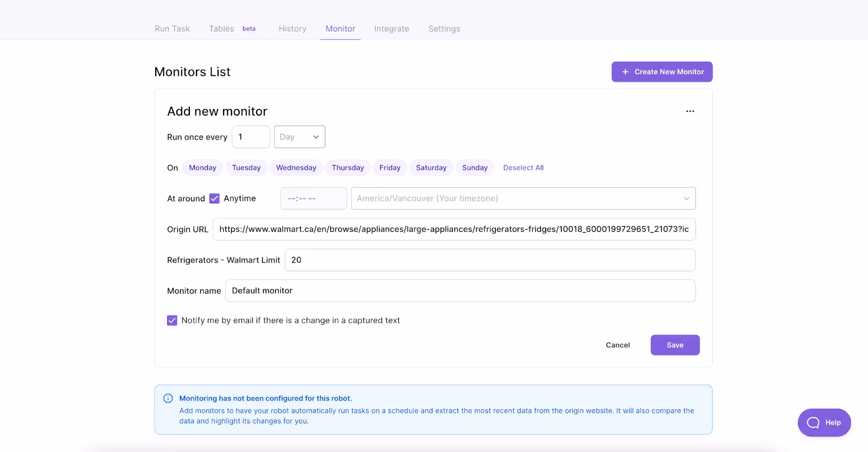Toggle the Saturday day chip
The width and height of the screenshot is (868, 452).
[431, 168]
